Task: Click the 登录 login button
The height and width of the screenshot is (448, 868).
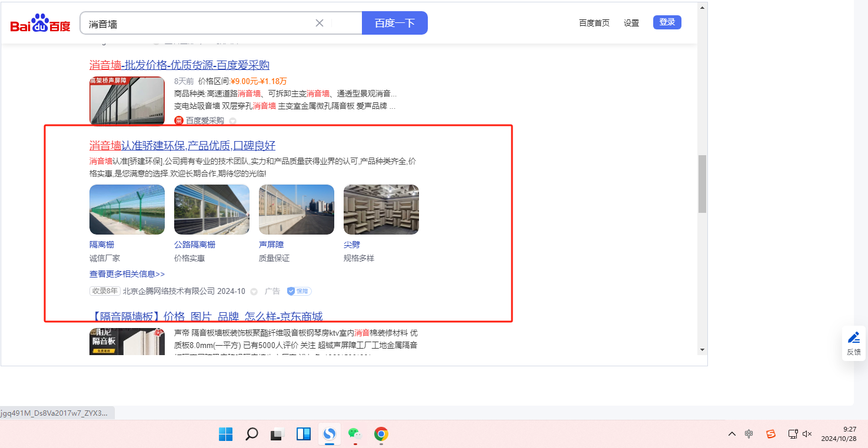Action: click(667, 22)
